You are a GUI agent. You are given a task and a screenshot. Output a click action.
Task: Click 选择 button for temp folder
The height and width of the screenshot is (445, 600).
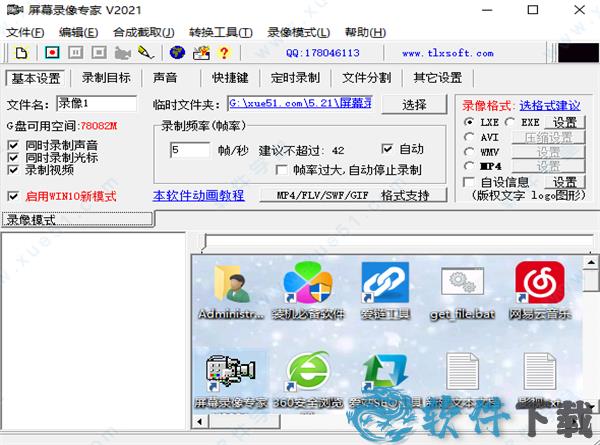tap(414, 104)
